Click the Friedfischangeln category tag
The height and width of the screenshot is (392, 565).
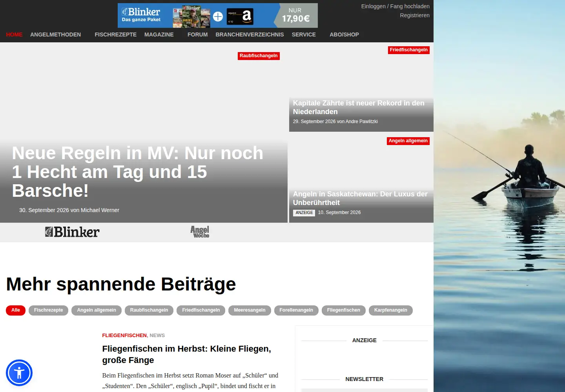(x=408, y=50)
